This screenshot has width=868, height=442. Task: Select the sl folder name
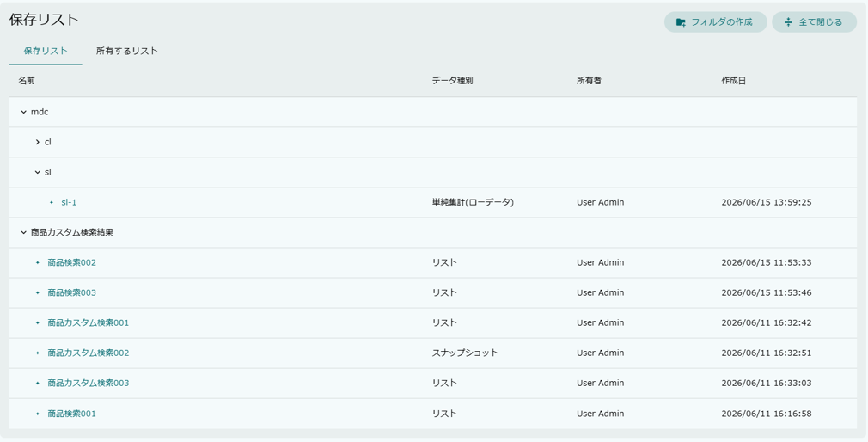pyautogui.click(x=47, y=172)
